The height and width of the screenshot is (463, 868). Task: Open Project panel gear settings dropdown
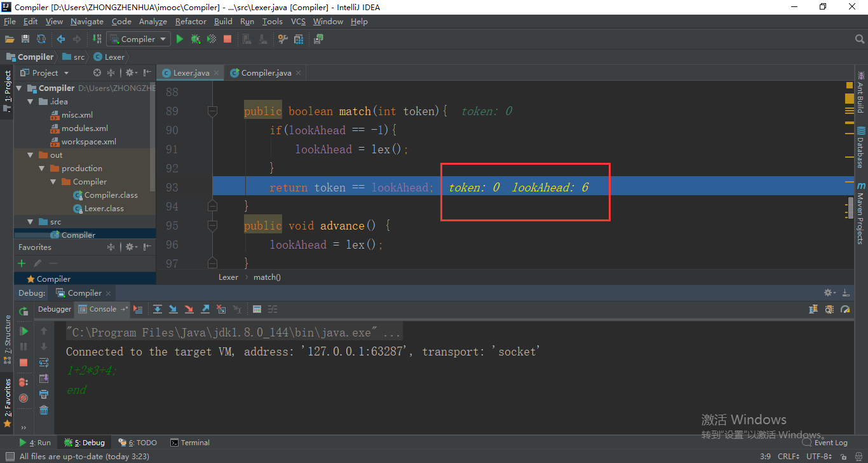coord(131,73)
